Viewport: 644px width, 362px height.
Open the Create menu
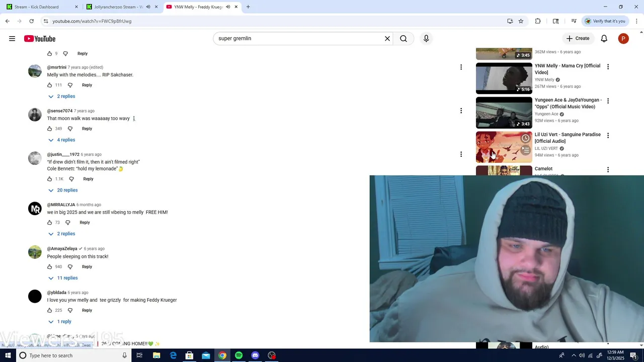[578, 38]
